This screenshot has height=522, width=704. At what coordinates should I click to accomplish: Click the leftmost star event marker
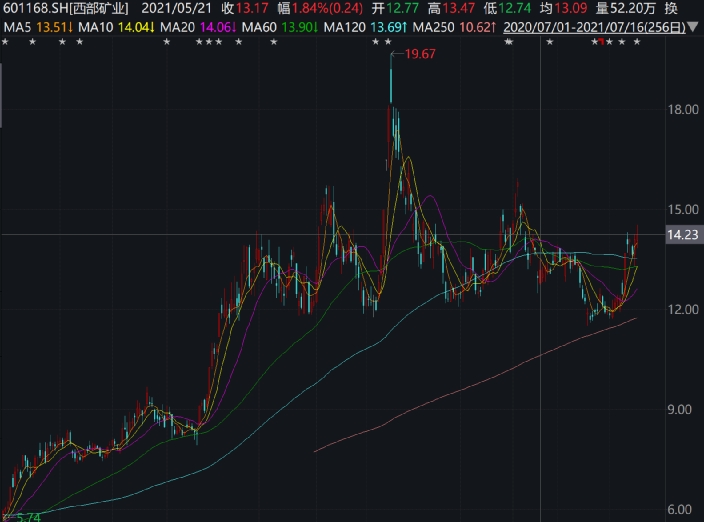5,42
